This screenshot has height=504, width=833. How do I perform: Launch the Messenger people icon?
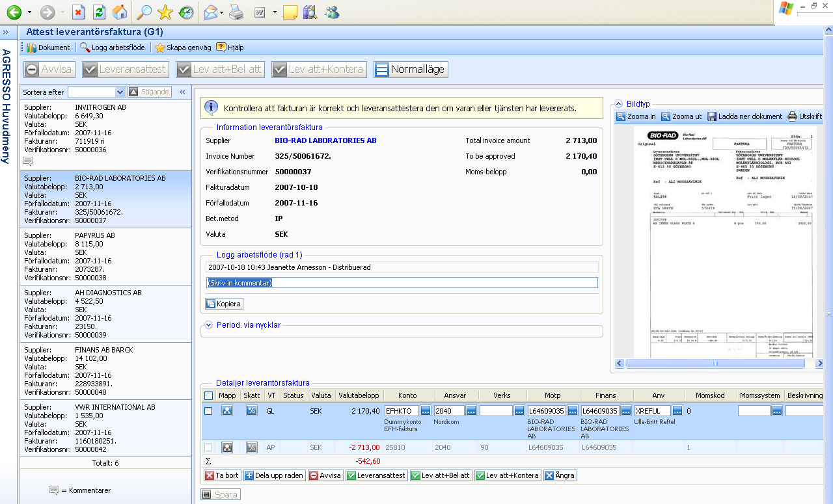[x=332, y=12]
